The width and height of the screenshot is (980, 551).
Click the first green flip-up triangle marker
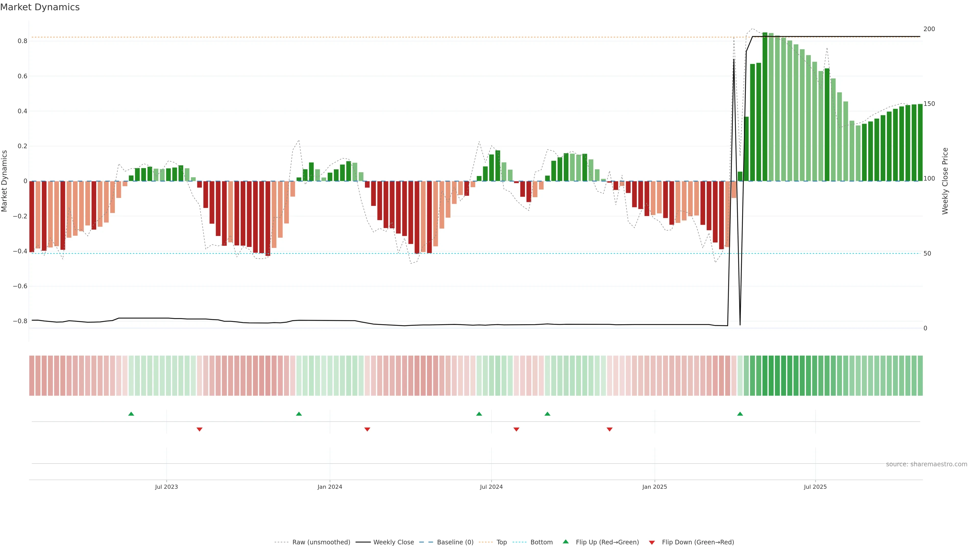pos(131,414)
